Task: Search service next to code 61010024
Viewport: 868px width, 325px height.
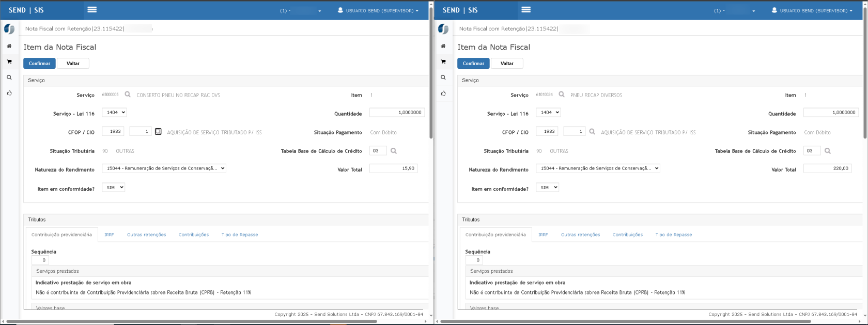Action: (x=562, y=95)
